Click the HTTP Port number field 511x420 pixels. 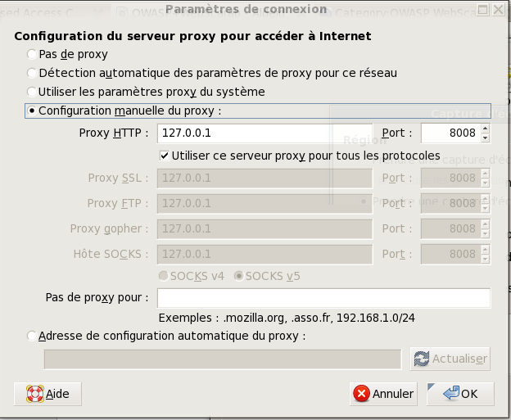coord(450,133)
